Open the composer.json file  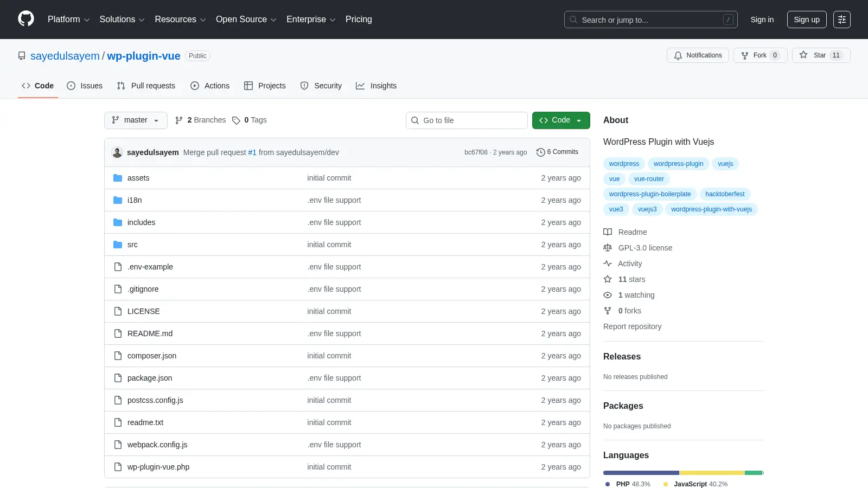pos(152,356)
